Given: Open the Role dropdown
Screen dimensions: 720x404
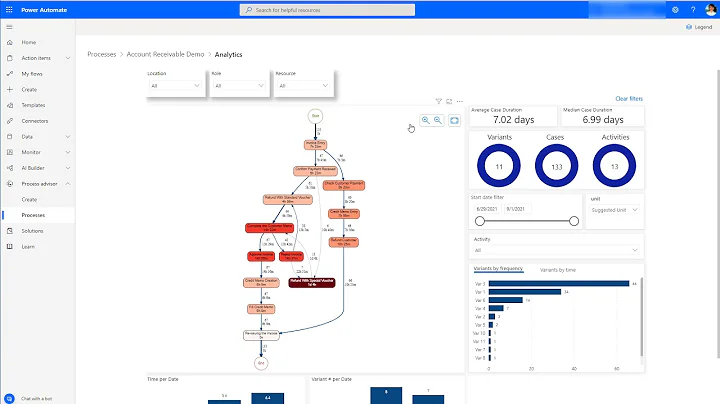Looking at the screenshot, I should tap(240, 86).
